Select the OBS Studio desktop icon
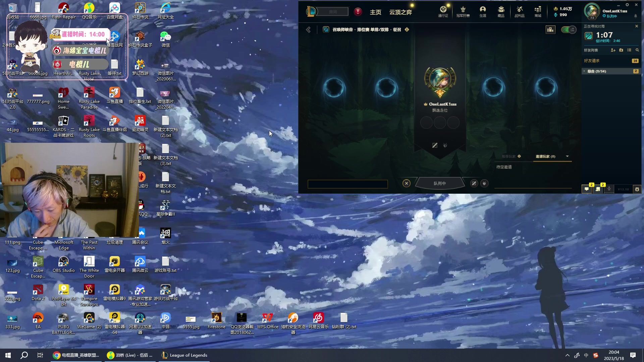This screenshot has width=644, height=362. point(63,264)
